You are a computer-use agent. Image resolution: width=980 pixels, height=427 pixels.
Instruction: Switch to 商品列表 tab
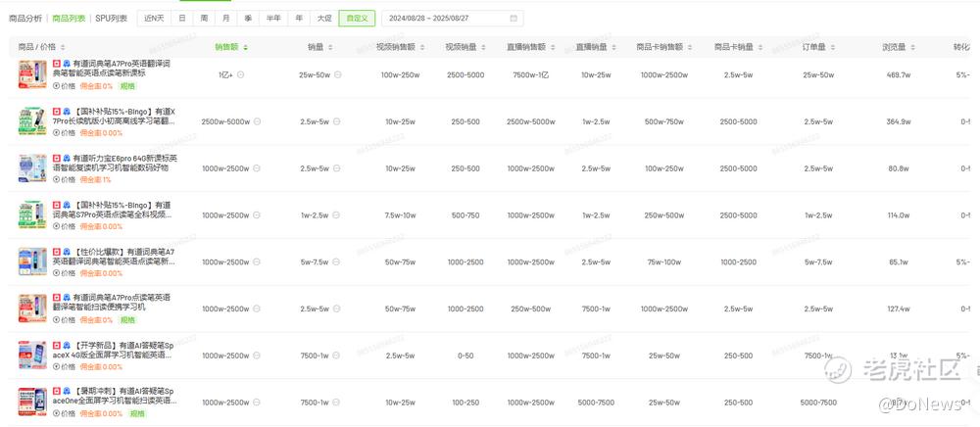pyautogui.click(x=70, y=19)
